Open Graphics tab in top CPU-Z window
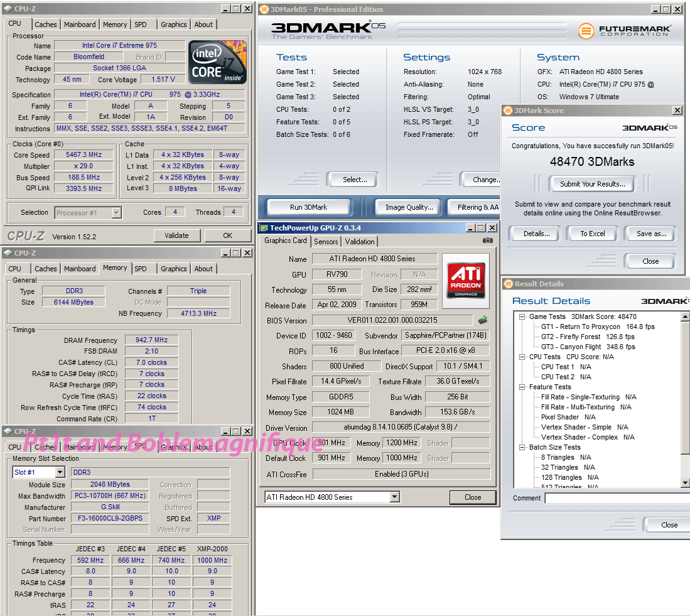 coord(173,24)
